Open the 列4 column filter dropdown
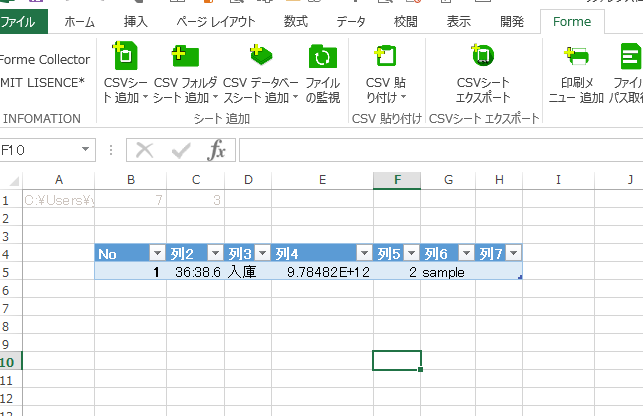Viewport: 643px width, 416px height. pyautogui.click(x=364, y=254)
